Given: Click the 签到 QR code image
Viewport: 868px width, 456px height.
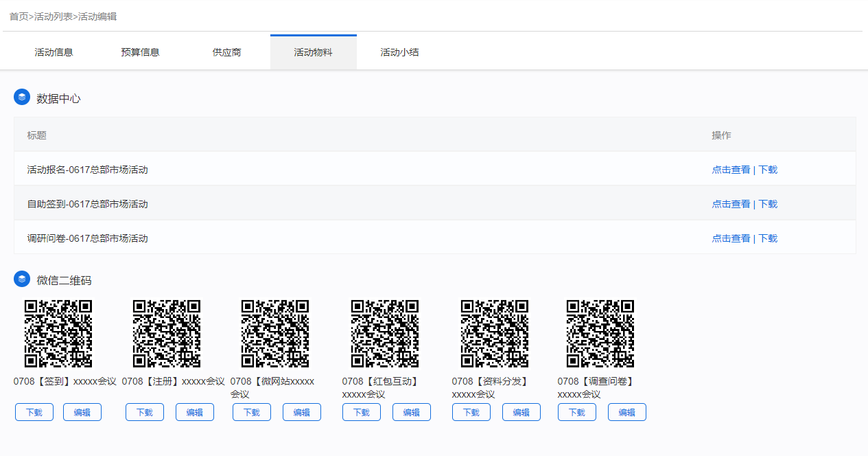Looking at the screenshot, I should point(58,334).
